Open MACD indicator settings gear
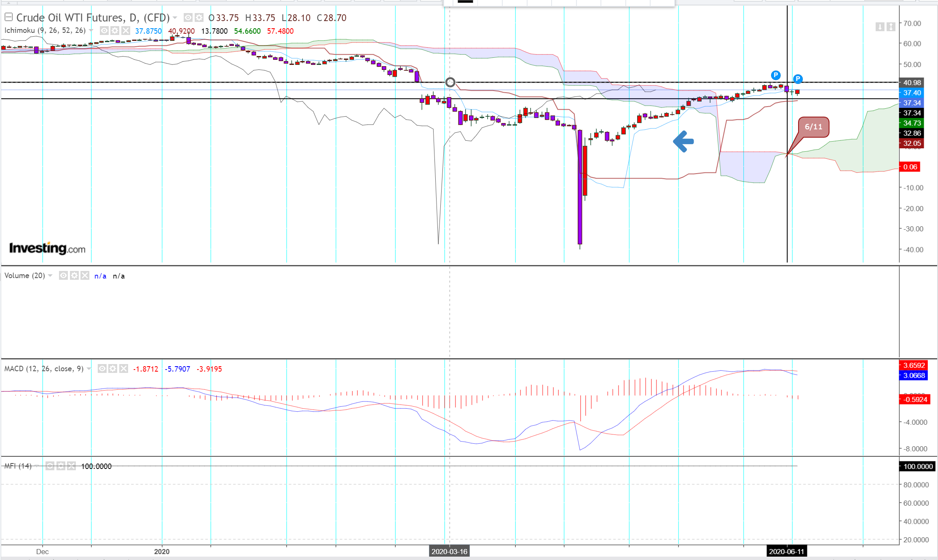Image resolution: width=938 pixels, height=560 pixels. click(x=113, y=369)
